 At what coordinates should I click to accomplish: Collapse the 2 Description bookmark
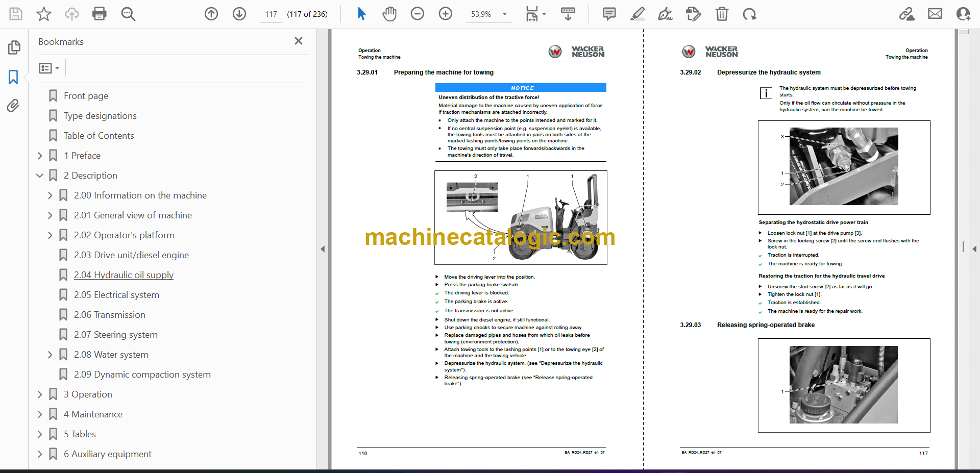[40, 176]
